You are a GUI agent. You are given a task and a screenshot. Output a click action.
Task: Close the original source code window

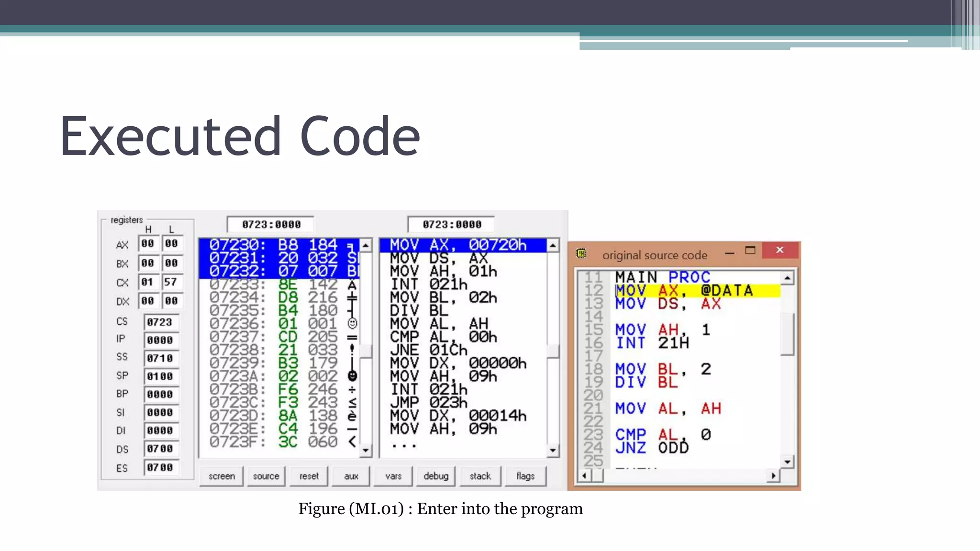(x=780, y=250)
